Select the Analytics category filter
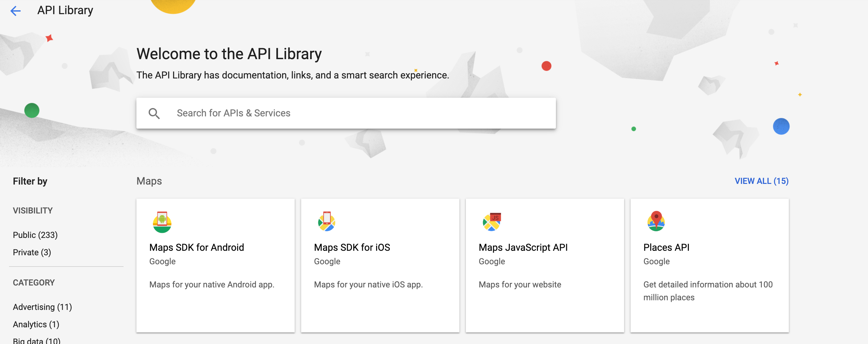 point(36,324)
